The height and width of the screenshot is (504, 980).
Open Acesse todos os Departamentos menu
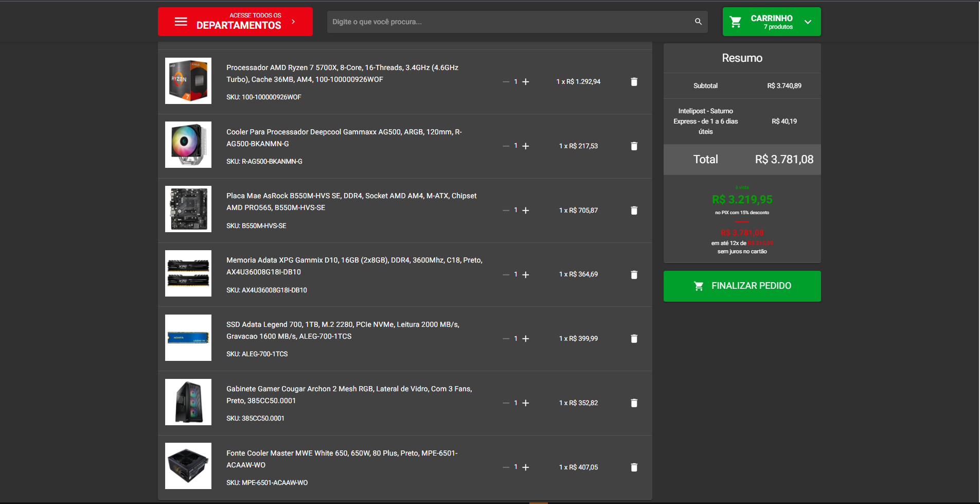235,22
